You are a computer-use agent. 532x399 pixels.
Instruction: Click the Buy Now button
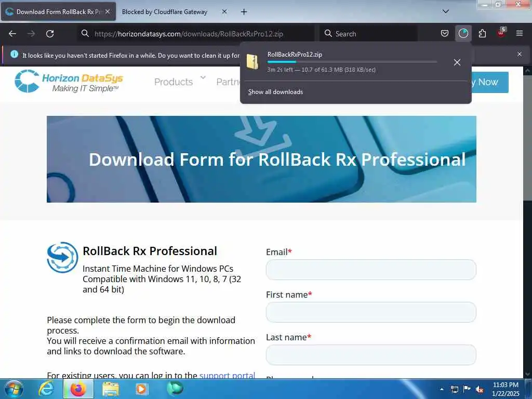490,82
